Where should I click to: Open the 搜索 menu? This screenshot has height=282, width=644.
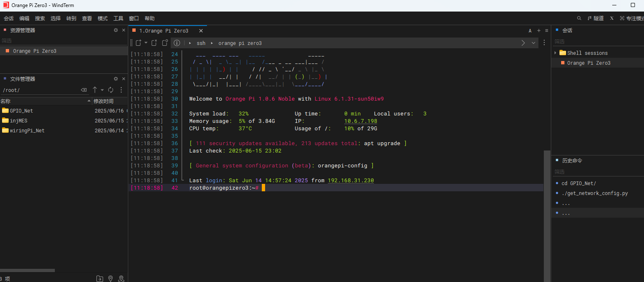coord(40,19)
